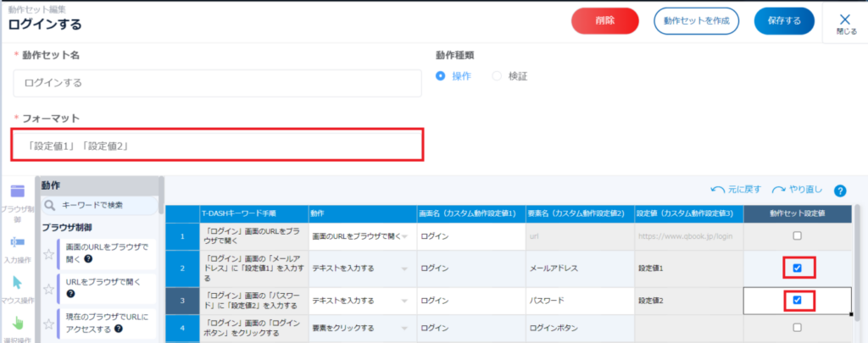
Task: Open row 3's テキストを入力する dropdown
Action: pos(405,300)
